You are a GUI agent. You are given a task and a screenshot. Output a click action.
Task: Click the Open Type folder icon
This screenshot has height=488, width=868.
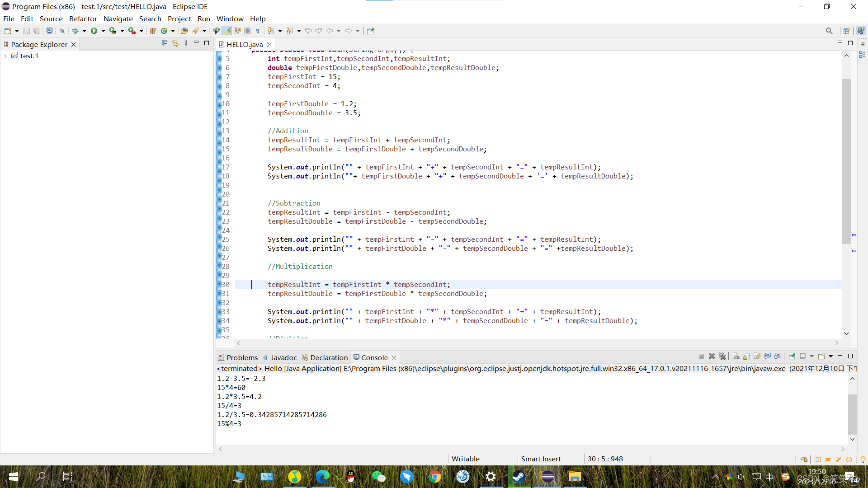(184, 31)
